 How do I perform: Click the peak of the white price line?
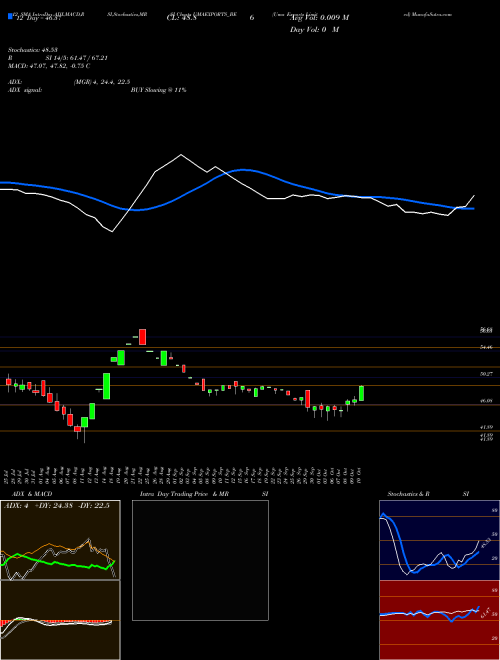coord(181,154)
